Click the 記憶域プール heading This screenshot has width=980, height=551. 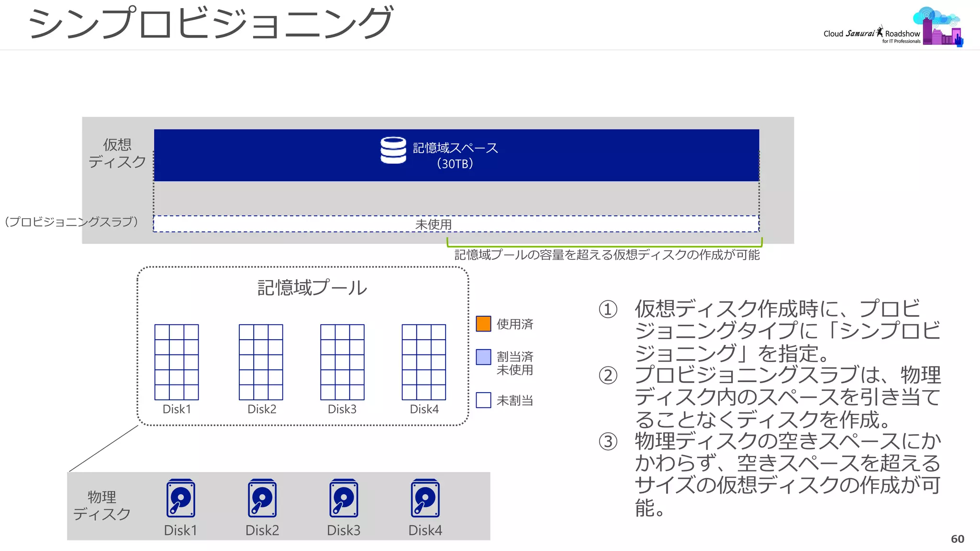(x=312, y=288)
